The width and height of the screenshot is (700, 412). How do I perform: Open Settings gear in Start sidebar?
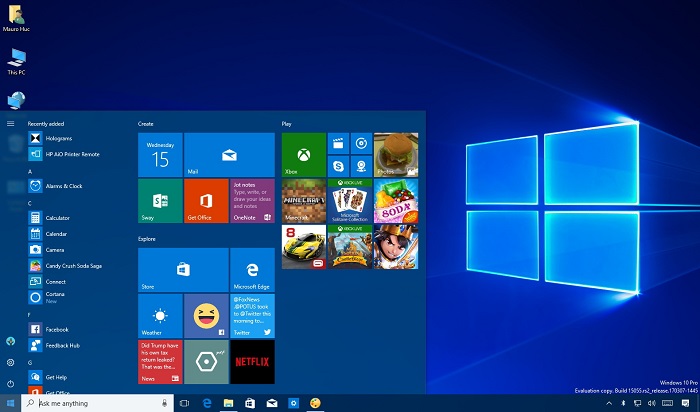(10, 362)
